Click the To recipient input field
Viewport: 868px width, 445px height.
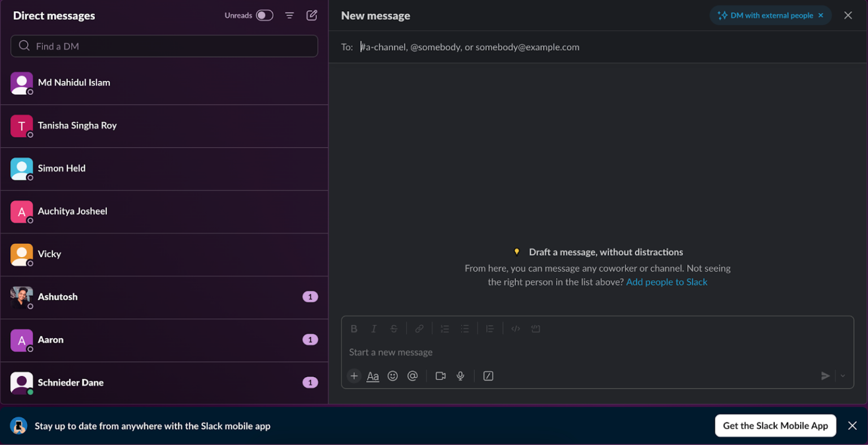pos(565,47)
